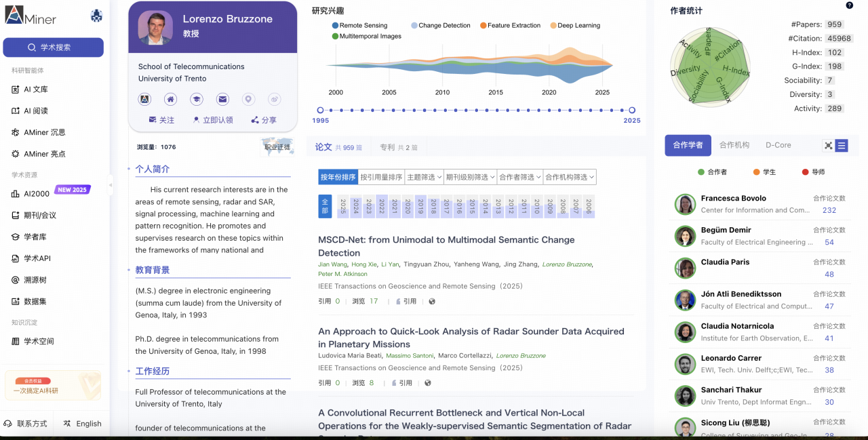
Task: Open AMiner 亮点 in sidebar
Action: (x=38, y=155)
